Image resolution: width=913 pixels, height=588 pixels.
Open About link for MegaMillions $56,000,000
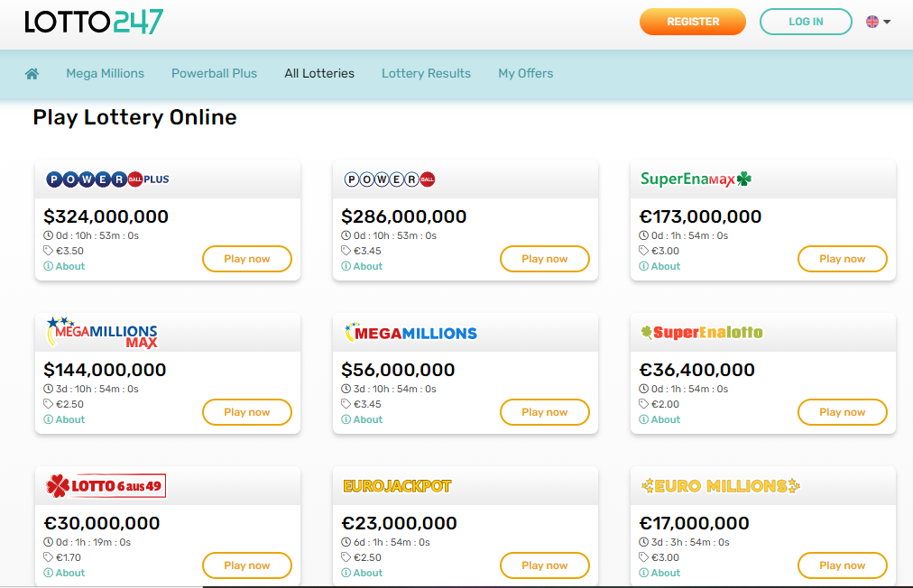tap(362, 419)
